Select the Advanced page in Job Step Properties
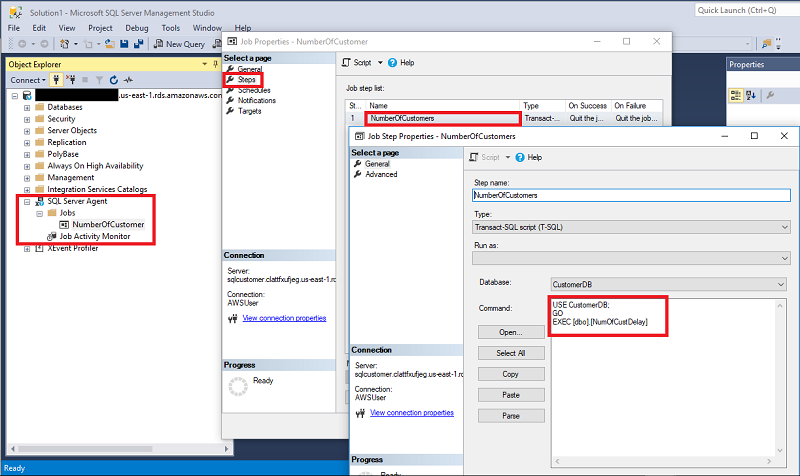800x476 pixels. 381,174
